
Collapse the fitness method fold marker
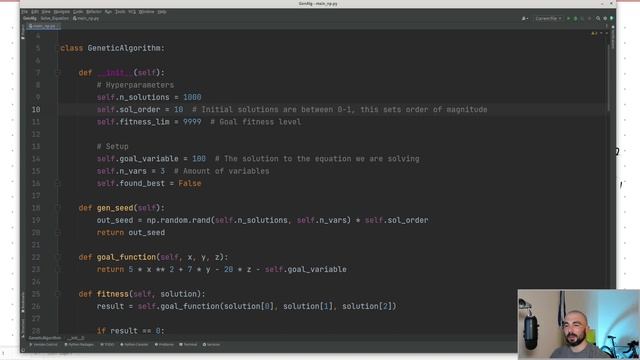pos(58,294)
